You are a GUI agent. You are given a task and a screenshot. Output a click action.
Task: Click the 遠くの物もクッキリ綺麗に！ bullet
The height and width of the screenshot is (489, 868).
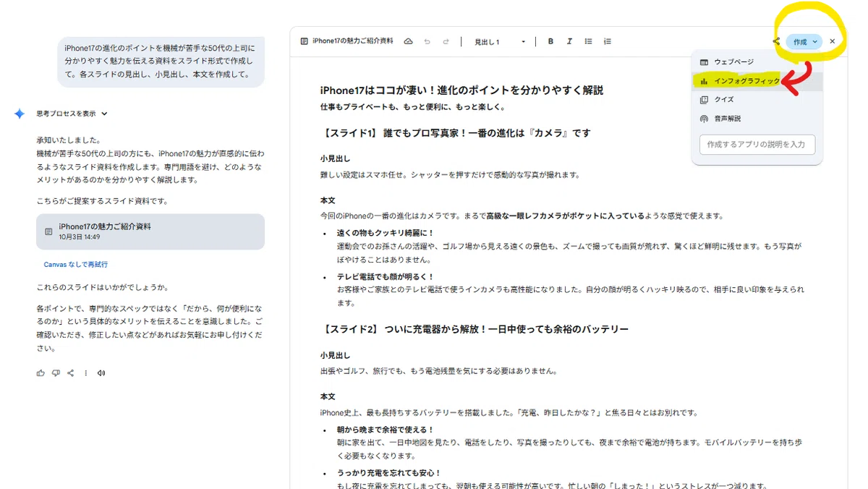(x=386, y=233)
